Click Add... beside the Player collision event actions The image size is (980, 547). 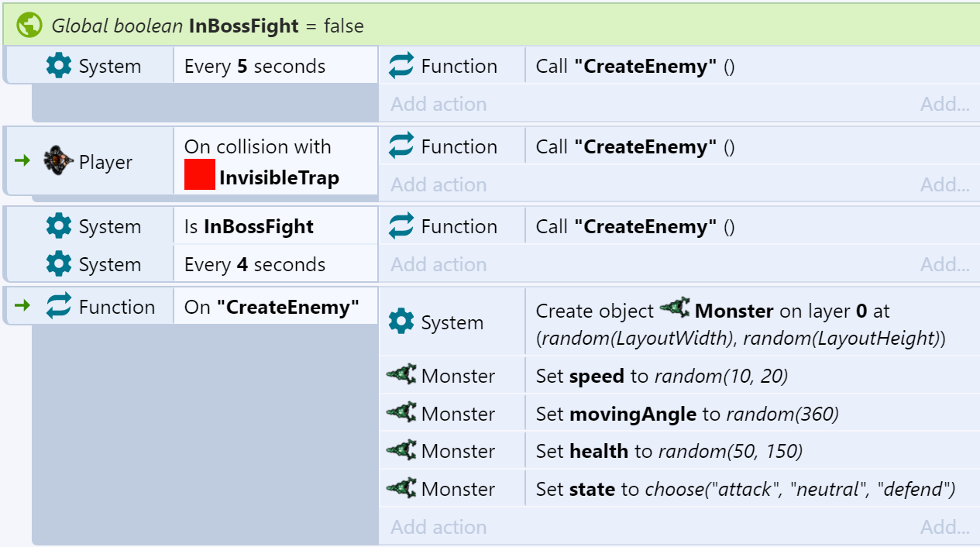coord(944,184)
